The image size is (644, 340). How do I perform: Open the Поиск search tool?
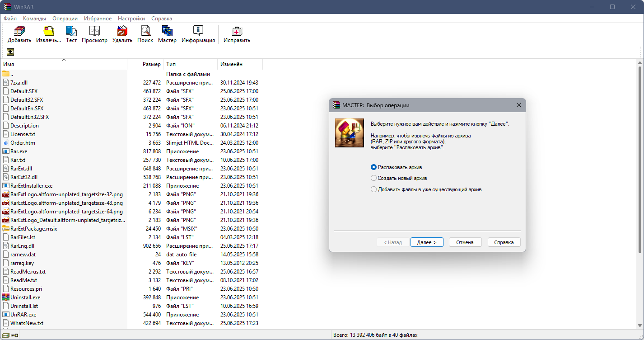tap(145, 34)
